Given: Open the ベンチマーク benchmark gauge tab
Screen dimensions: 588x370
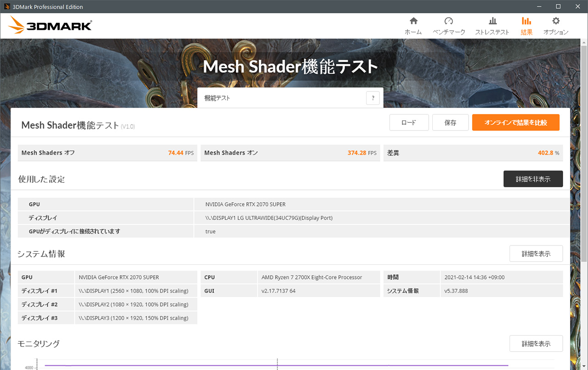Looking at the screenshot, I should click(x=449, y=26).
